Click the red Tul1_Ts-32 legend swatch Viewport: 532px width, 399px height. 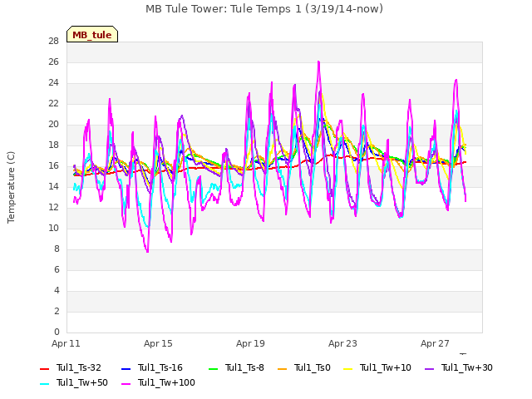(44, 369)
